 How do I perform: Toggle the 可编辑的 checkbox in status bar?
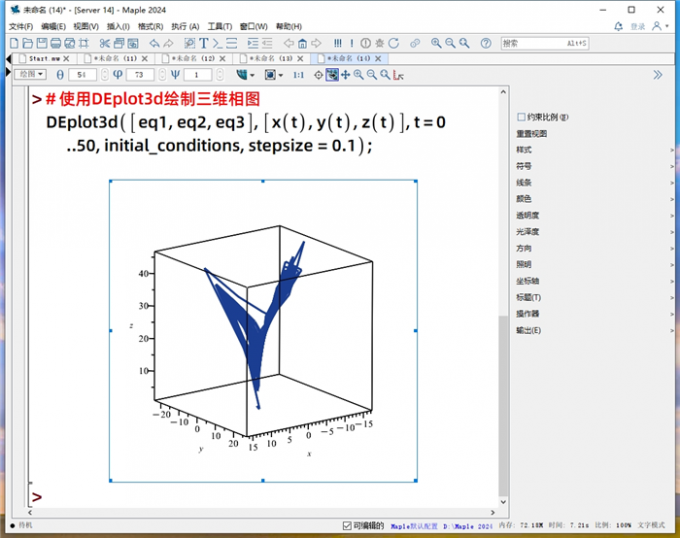[x=346, y=525]
